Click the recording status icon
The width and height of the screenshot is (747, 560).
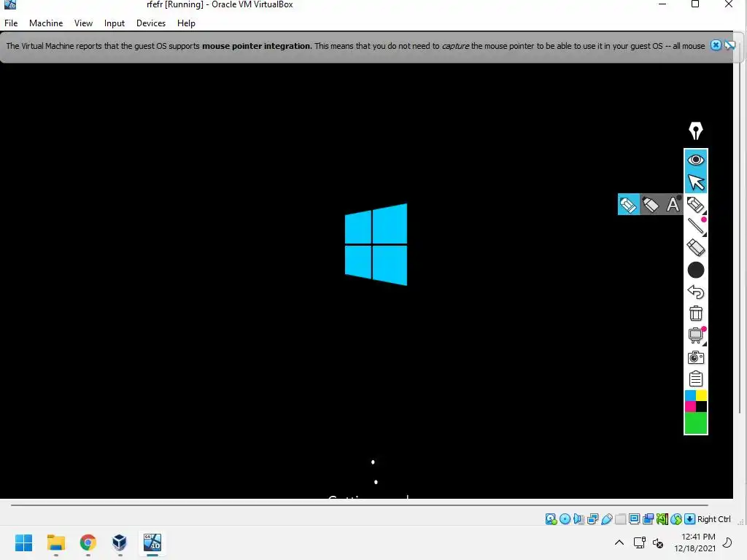click(648, 519)
